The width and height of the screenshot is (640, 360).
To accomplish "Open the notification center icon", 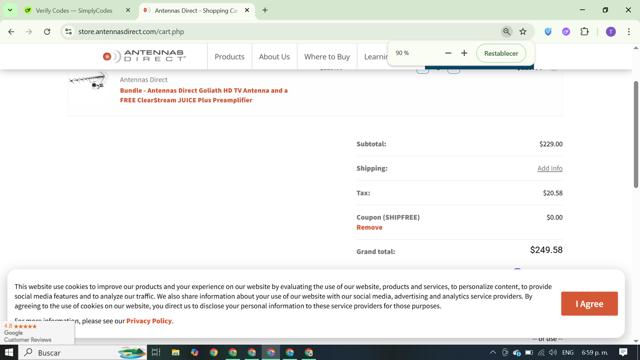I will (623, 352).
